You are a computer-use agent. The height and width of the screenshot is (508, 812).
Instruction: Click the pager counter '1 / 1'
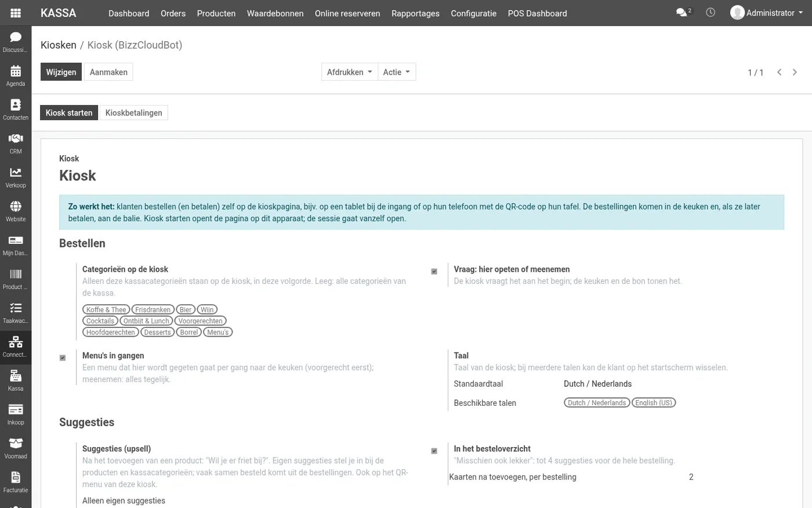click(756, 73)
